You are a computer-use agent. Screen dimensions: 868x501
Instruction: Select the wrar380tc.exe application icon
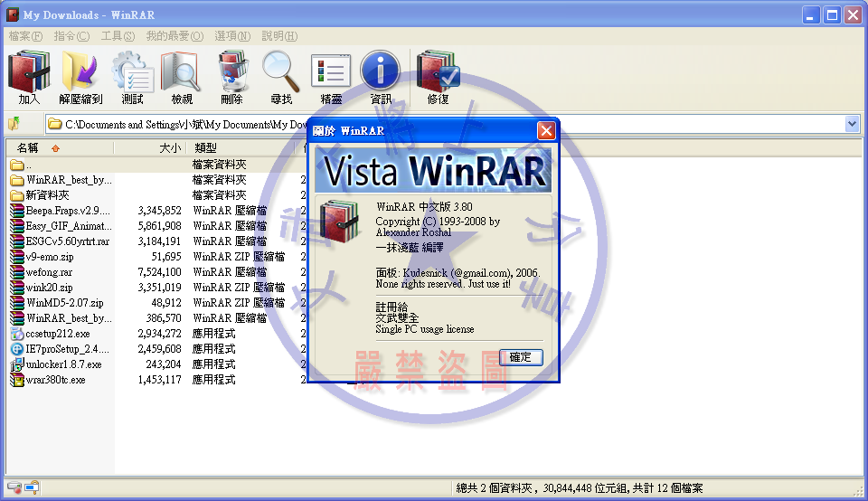pos(17,380)
